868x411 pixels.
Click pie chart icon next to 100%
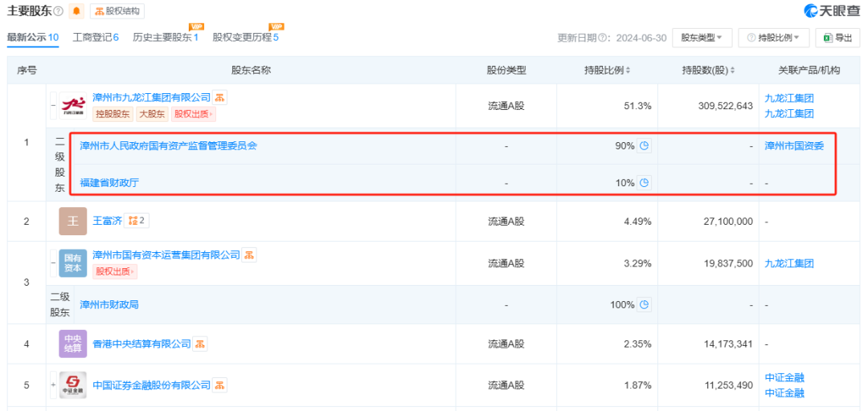pyautogui.click(x=645, y=305)
